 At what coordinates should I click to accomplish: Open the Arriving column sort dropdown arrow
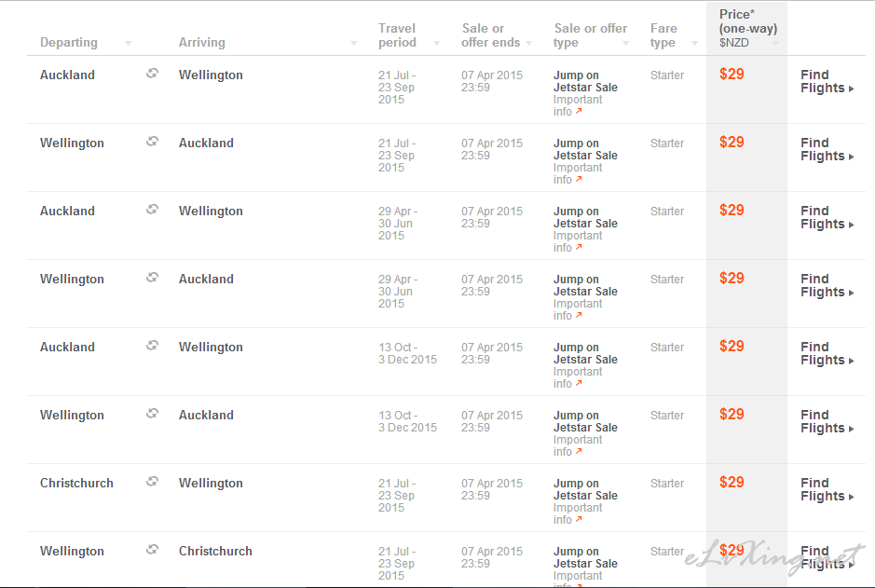coord(353,44)
